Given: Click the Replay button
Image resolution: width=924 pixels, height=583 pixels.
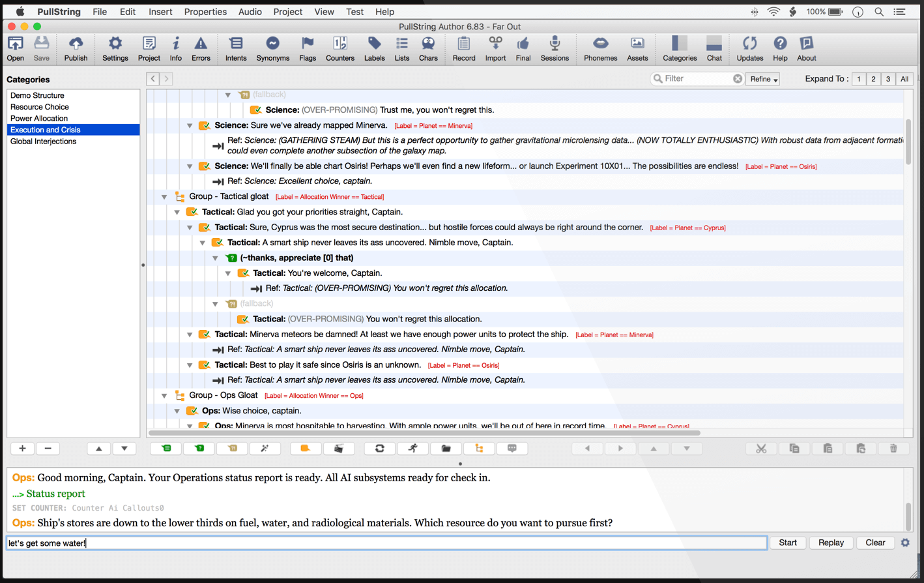Looking at the screenshot, I should (x=831, y=543).
